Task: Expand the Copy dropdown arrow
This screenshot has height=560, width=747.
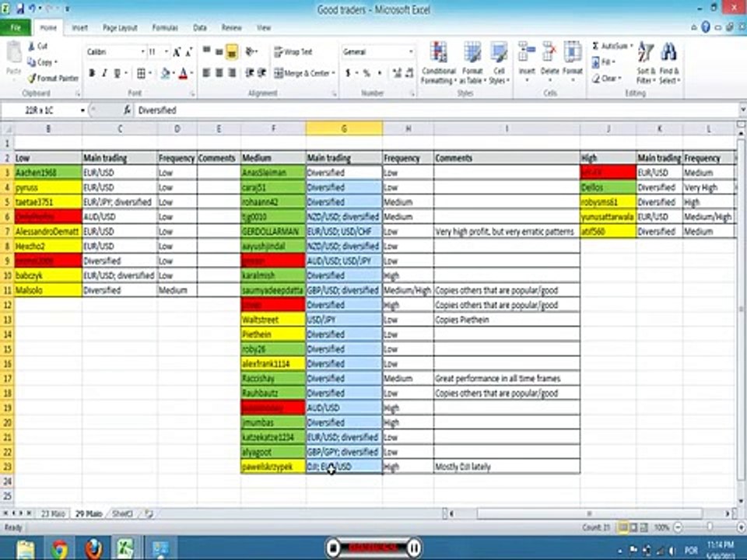Action: point(56,62)
